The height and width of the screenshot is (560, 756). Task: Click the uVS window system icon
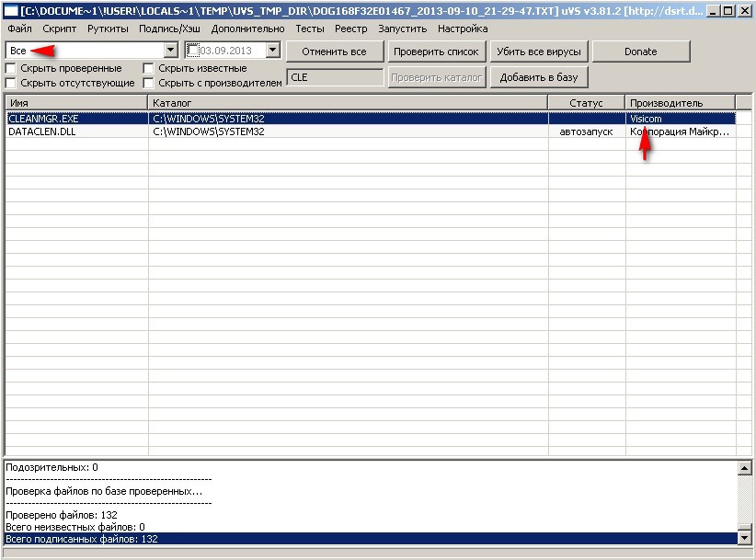tap(12, 11)
